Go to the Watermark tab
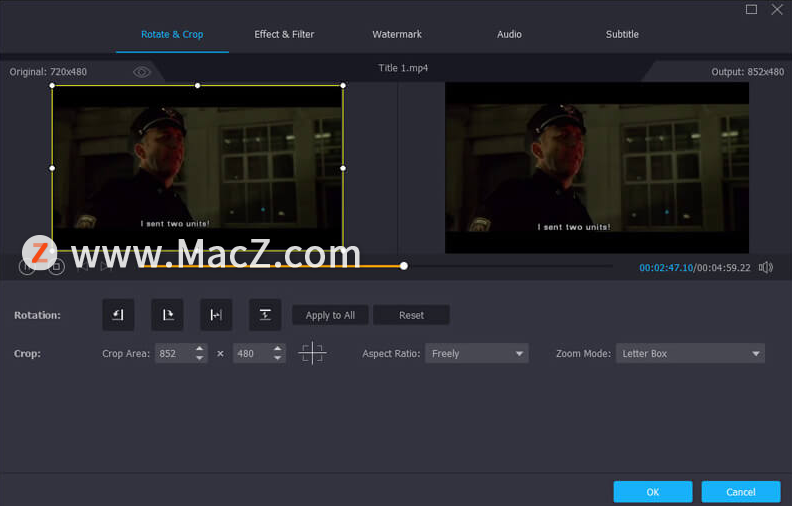The height and width of the screenshot is (506, 792). [397, 34]
